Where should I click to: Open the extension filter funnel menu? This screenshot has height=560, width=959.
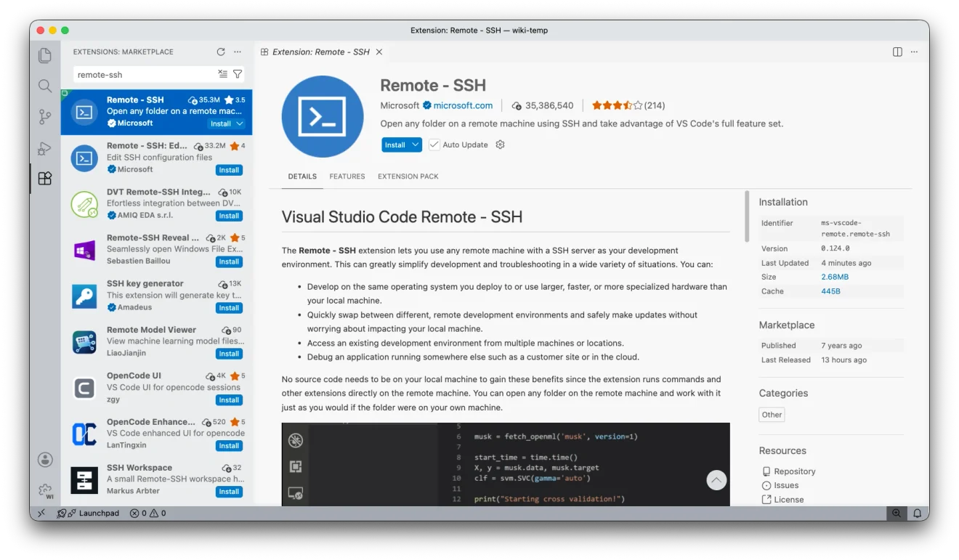click(238, 74)
